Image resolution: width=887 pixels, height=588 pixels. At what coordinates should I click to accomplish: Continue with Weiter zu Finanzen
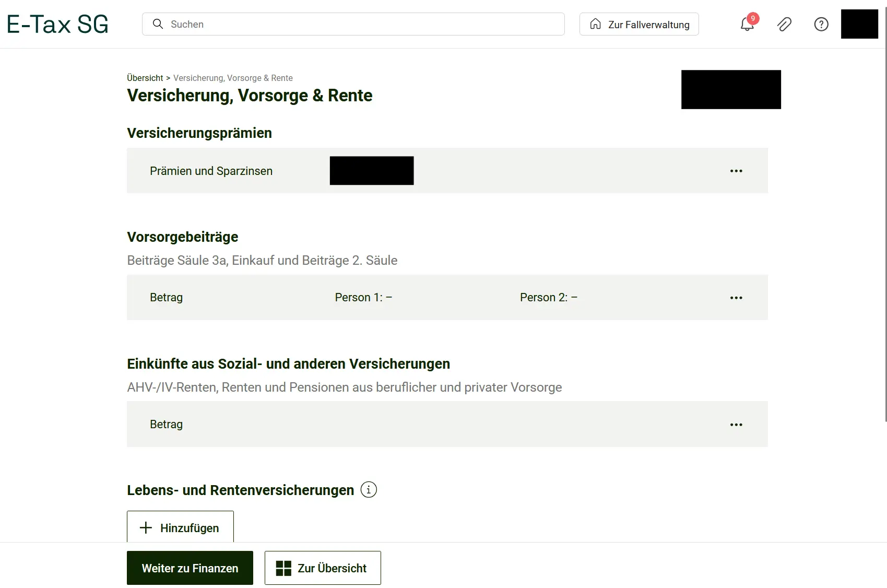click(x=190, y=568)
